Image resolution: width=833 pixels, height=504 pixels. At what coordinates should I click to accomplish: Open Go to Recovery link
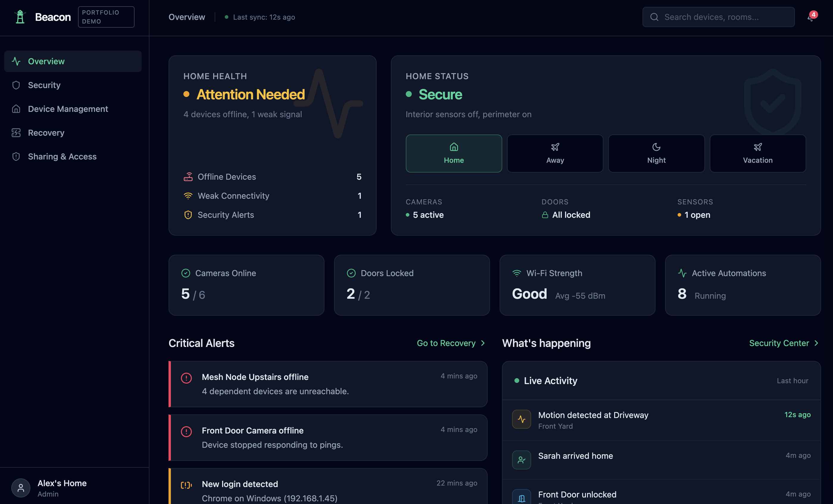(451, 343)
